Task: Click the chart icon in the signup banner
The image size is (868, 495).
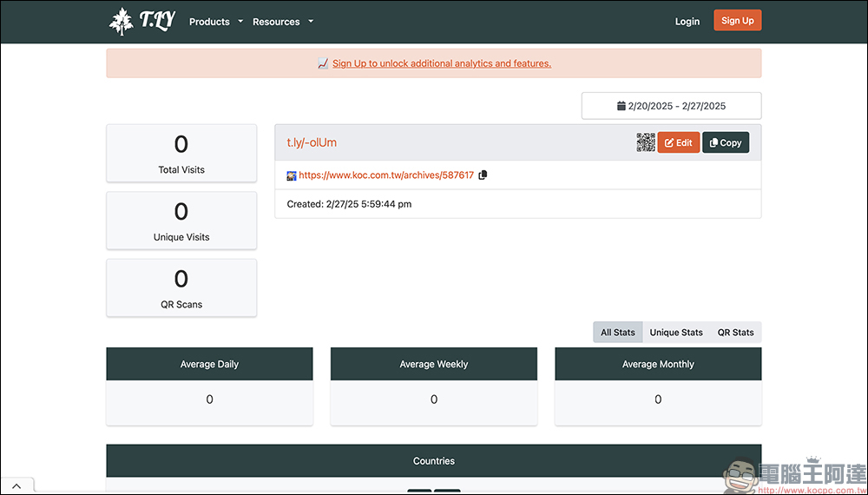Action: point(323,63)
